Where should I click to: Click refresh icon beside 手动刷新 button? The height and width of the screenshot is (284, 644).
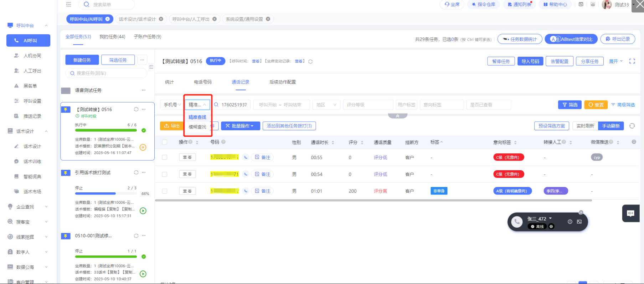click(x=632, y=126)
